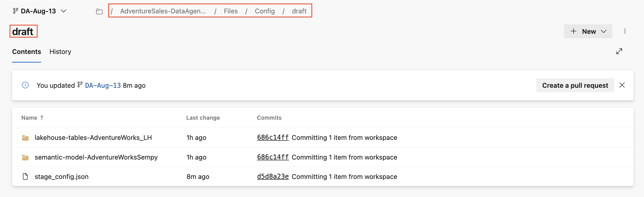Open commit d5d8a23e link
The width and height of the screenshot is (644, 197).
pos(273,177)
